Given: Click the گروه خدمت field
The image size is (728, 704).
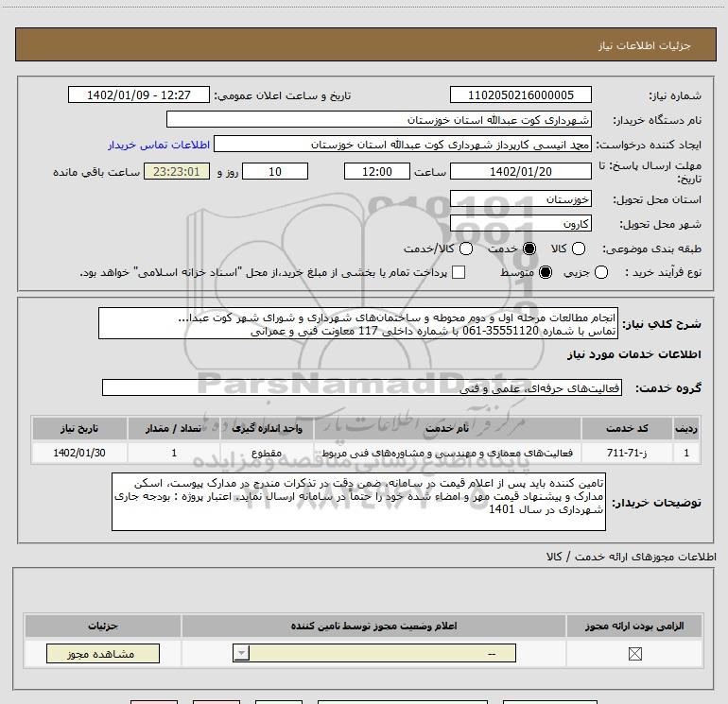Looking at the screenshot, I should (362, 388).
